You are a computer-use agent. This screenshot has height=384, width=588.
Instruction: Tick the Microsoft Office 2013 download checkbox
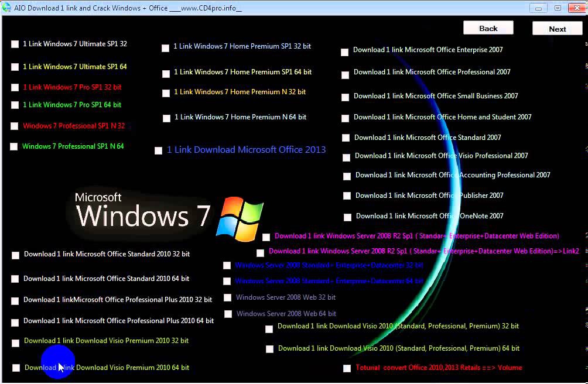click(158, 150)
